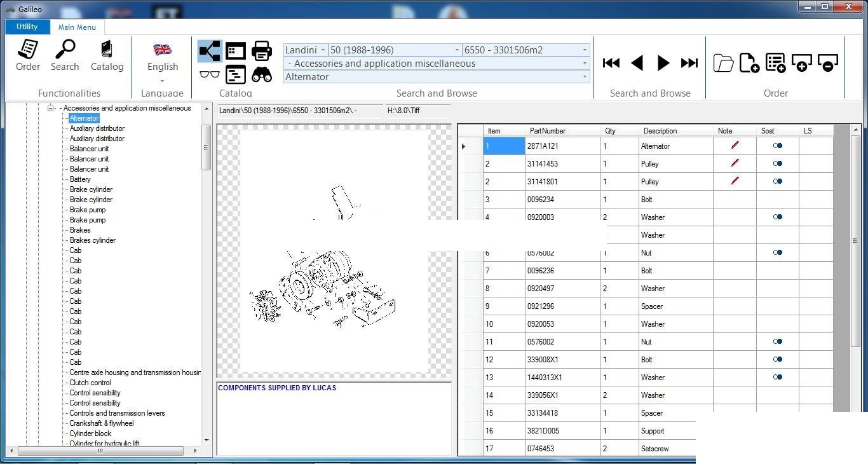Screen dimensions: 868x464
Task: Click Sost icon in Alternator row
Action: [x=777, y=146]
